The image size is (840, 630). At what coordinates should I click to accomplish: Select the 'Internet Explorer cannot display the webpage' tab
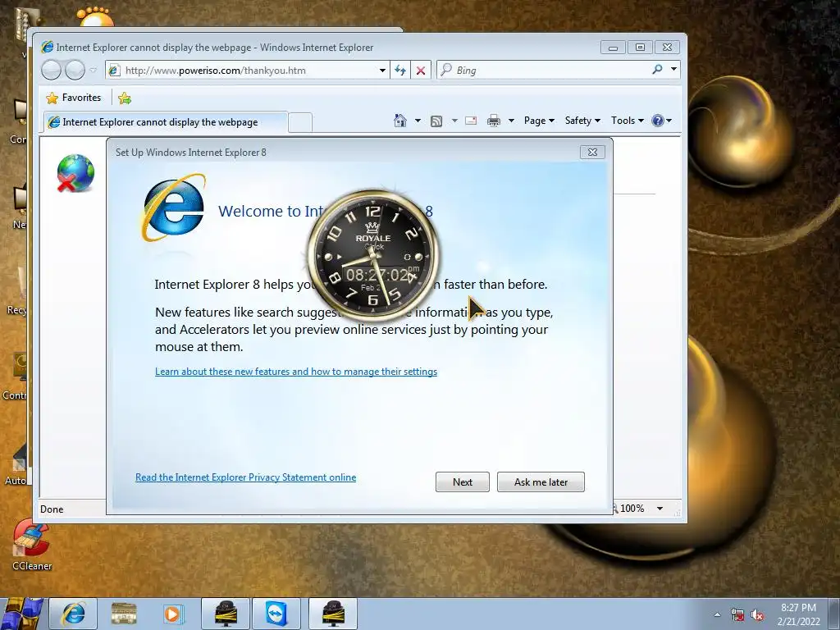166,122
